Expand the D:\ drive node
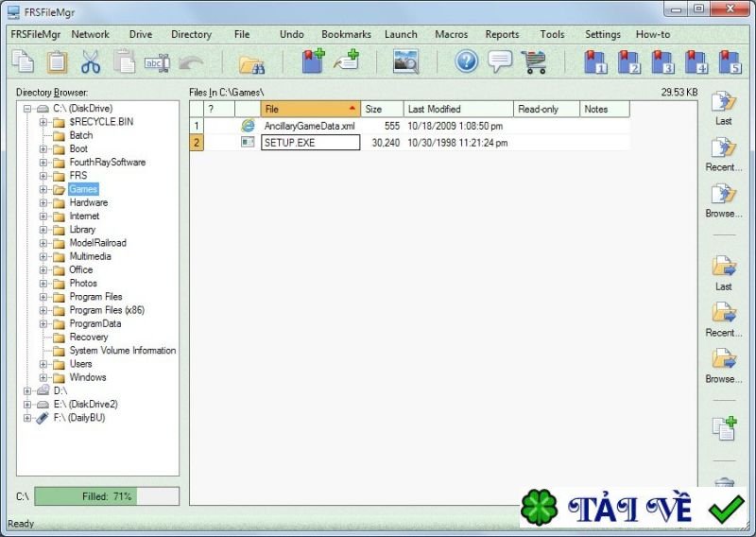 [x=27, y=390]
